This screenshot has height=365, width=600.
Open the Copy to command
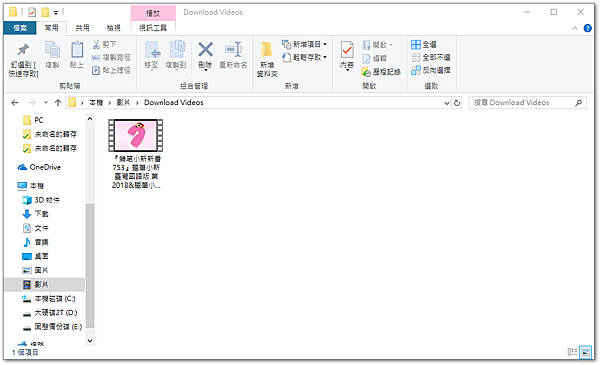tap(176, 55)
